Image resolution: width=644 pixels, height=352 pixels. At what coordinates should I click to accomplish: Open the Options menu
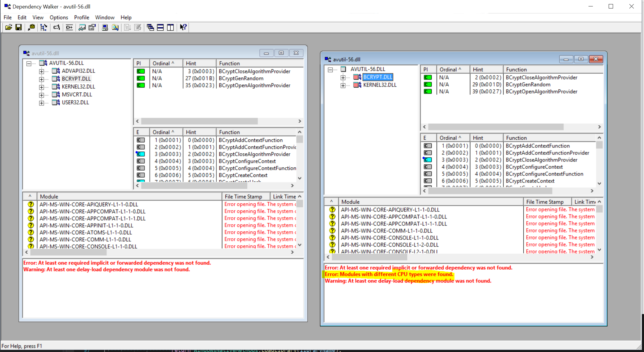pos(59,17)
